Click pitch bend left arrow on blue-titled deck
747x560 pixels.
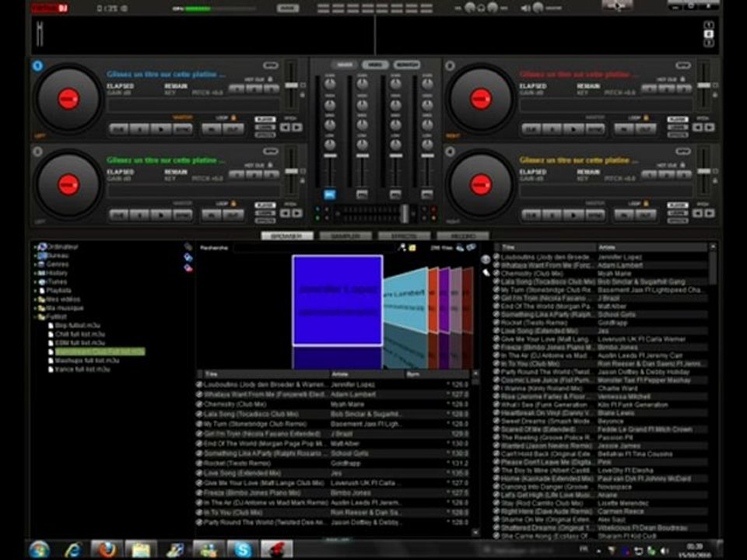[285, 127]
